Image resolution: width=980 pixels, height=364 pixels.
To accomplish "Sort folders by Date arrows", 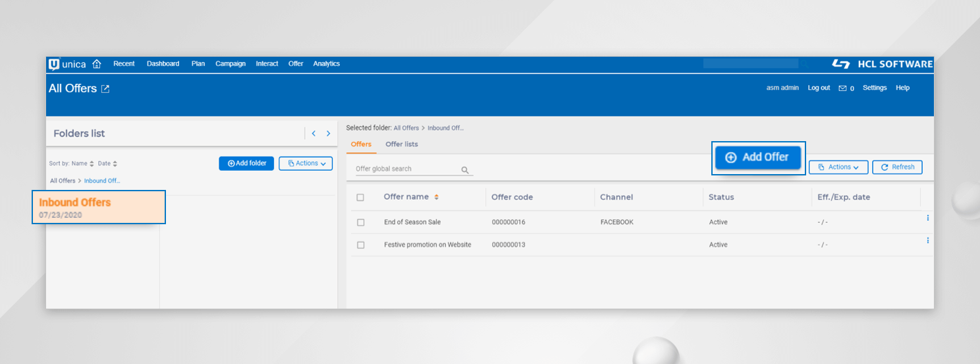I will click(x=115, y=164).
